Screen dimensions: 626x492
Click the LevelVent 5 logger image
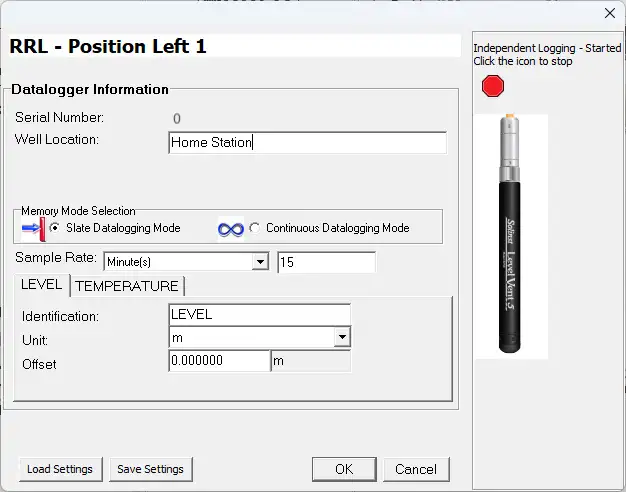(x=509, y=234)
